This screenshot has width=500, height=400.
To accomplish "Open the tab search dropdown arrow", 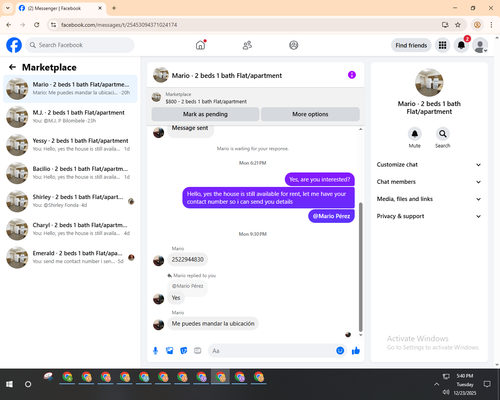I will (x=8, y=8).
